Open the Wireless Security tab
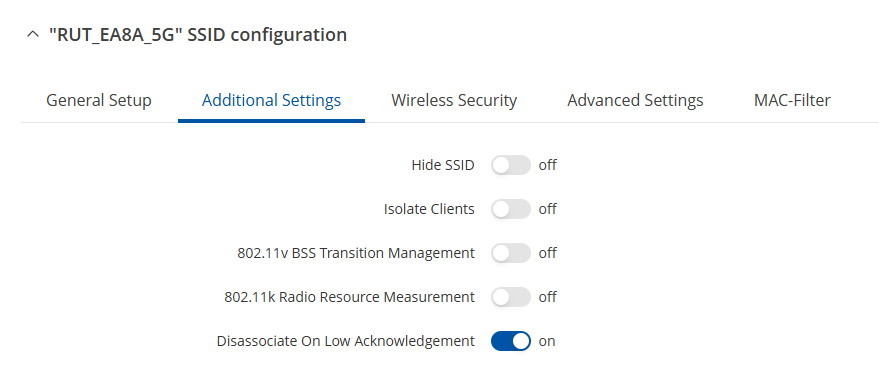Viewport: 879px width, 388px height. coord(454,100)
